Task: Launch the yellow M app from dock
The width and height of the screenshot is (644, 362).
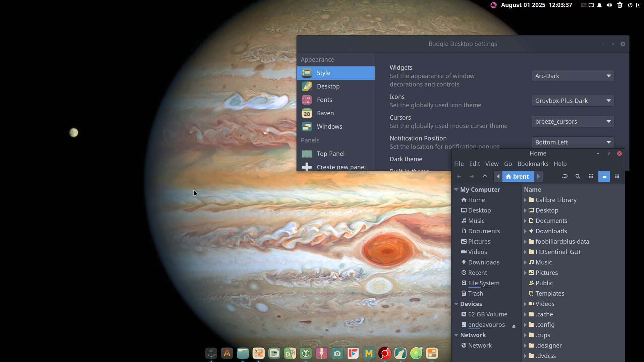Action: click(x=369, y=353)
